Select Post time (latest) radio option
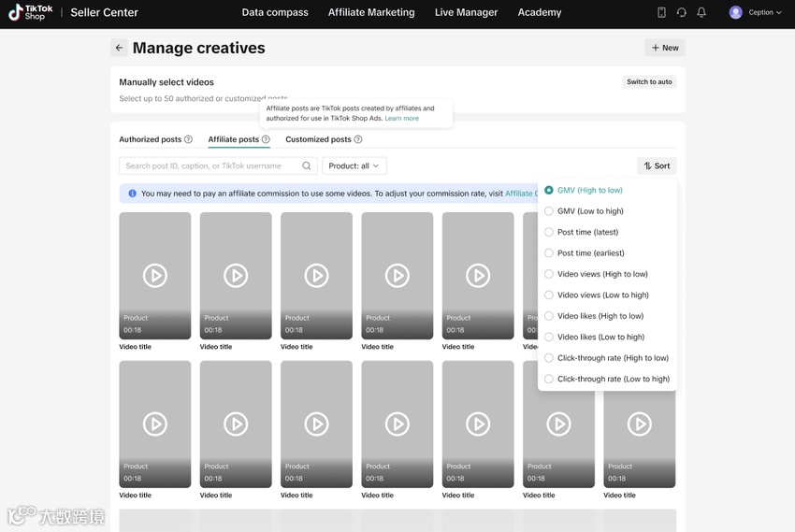795x532 pixels. pyautogui.click(x=549, y=232)
